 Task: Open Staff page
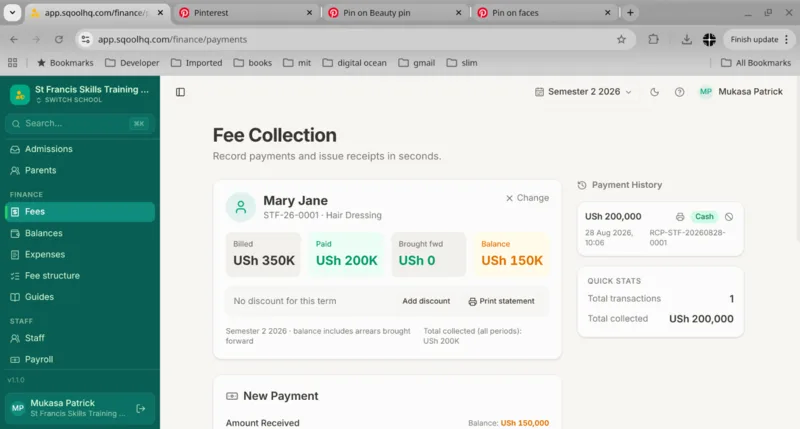coord(80,338)
